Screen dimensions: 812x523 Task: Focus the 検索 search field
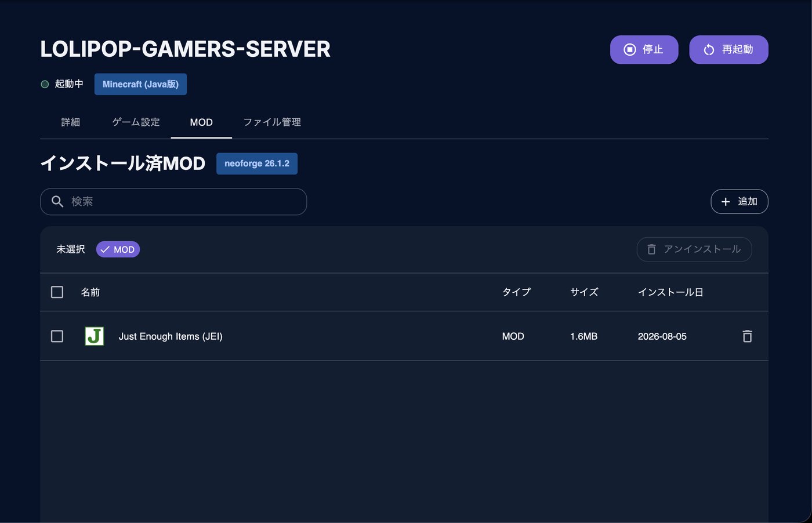coord(173,202)
